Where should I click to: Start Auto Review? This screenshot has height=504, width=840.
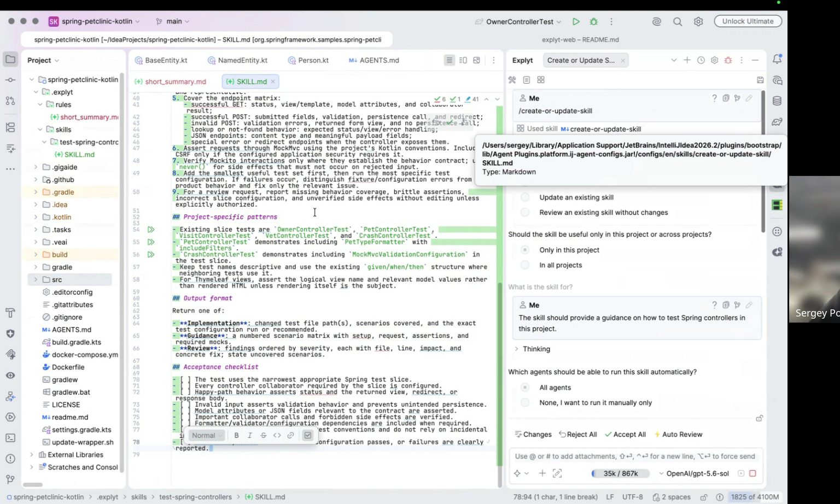(x=678, y=435)
